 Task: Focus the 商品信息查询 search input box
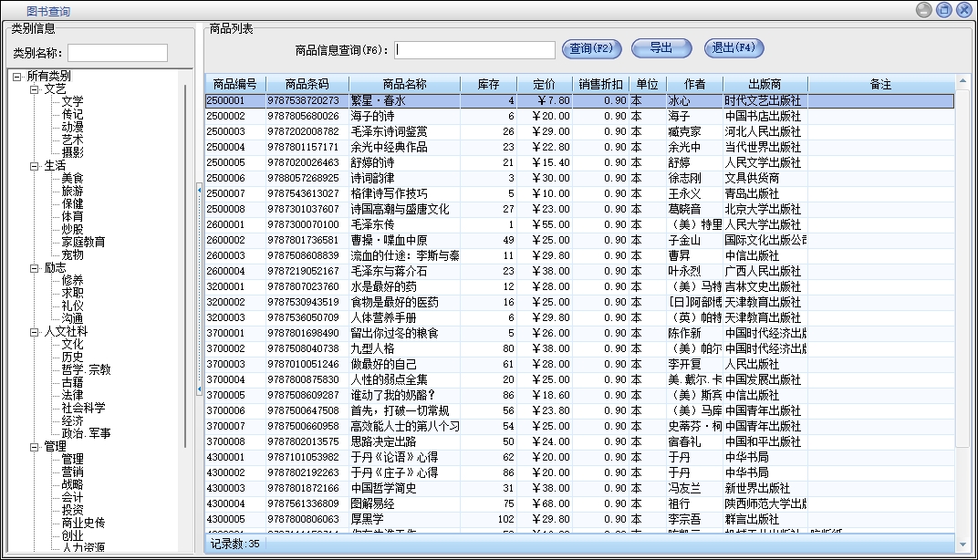[x=475, y=50]
